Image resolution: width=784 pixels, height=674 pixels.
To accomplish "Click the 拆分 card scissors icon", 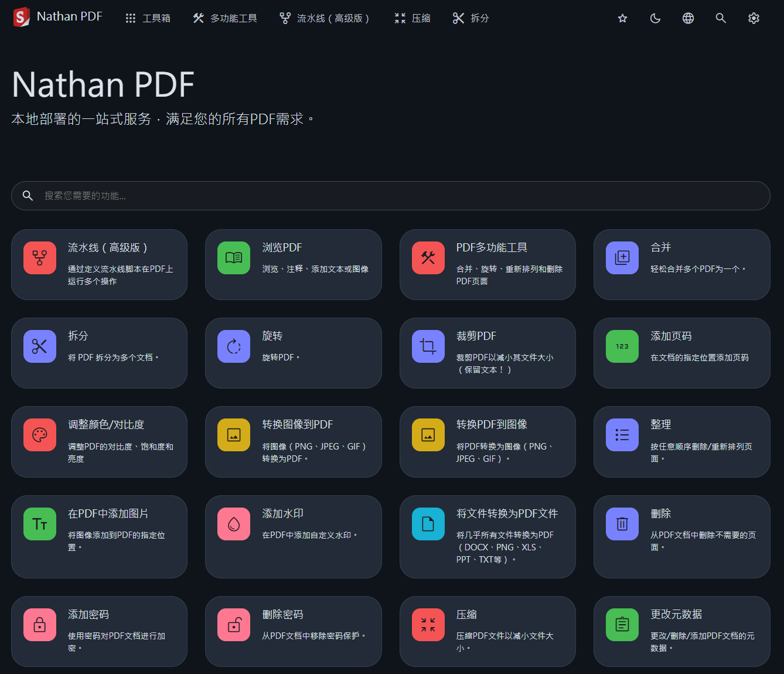I will click(x=40, y=346).
